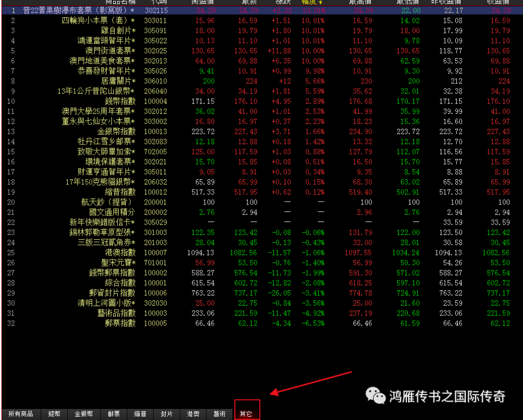The height and width of the screenshot is (420, 523).
Task: Select code cell 305091
Action: 155,31
